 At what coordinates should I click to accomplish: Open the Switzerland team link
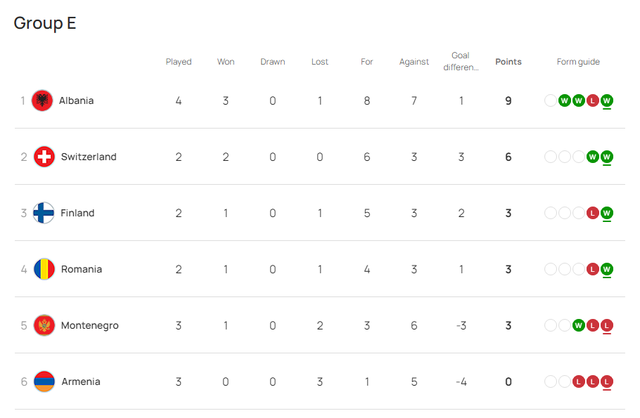88,157
